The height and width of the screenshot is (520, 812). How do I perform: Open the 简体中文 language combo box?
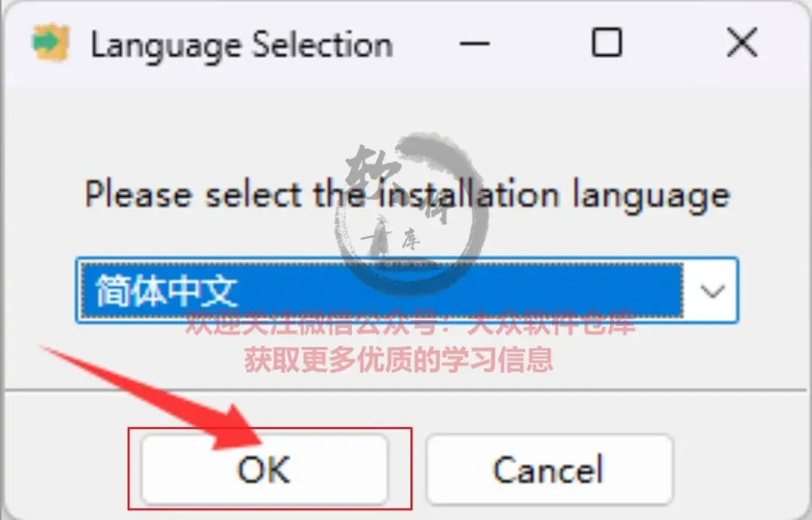(x=407, y=290)
